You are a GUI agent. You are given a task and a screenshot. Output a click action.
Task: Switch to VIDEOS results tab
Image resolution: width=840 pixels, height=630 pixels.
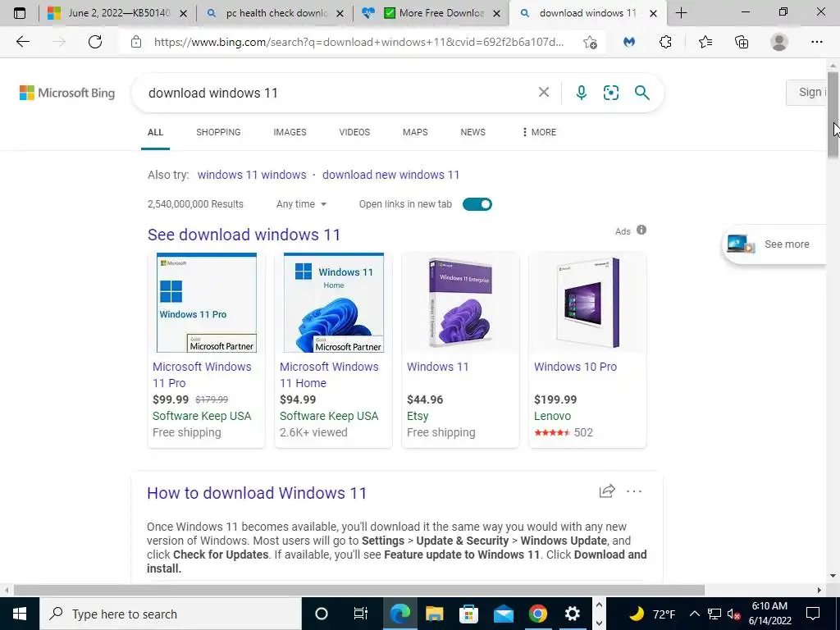click(354, 132)
